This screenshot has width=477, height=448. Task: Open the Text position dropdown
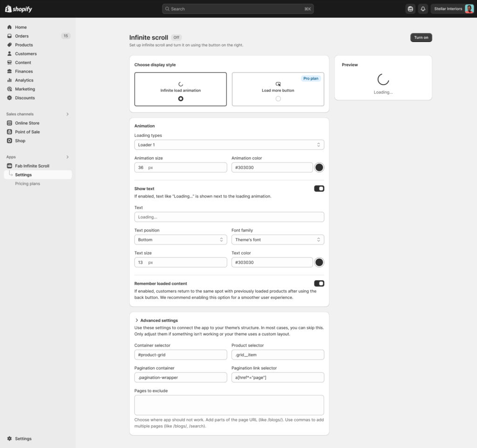[181, 240]
